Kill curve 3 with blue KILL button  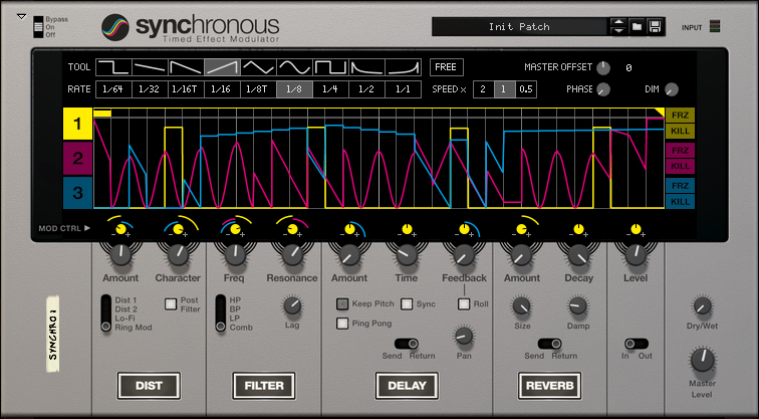pos(680,201)
